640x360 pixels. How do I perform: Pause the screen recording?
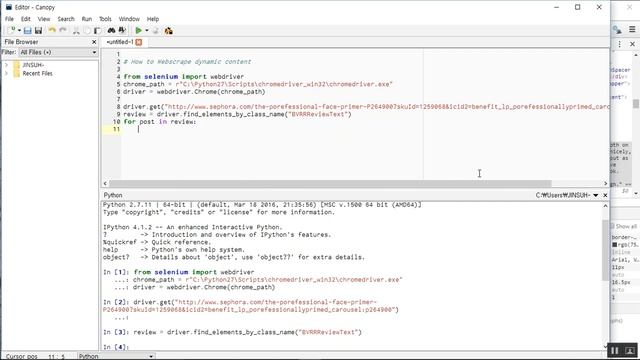pos(615,351)
